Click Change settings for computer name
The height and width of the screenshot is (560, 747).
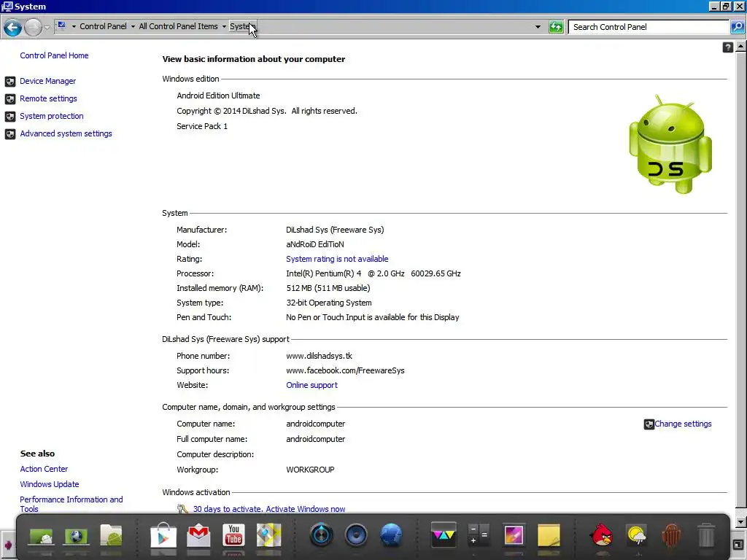683,424
